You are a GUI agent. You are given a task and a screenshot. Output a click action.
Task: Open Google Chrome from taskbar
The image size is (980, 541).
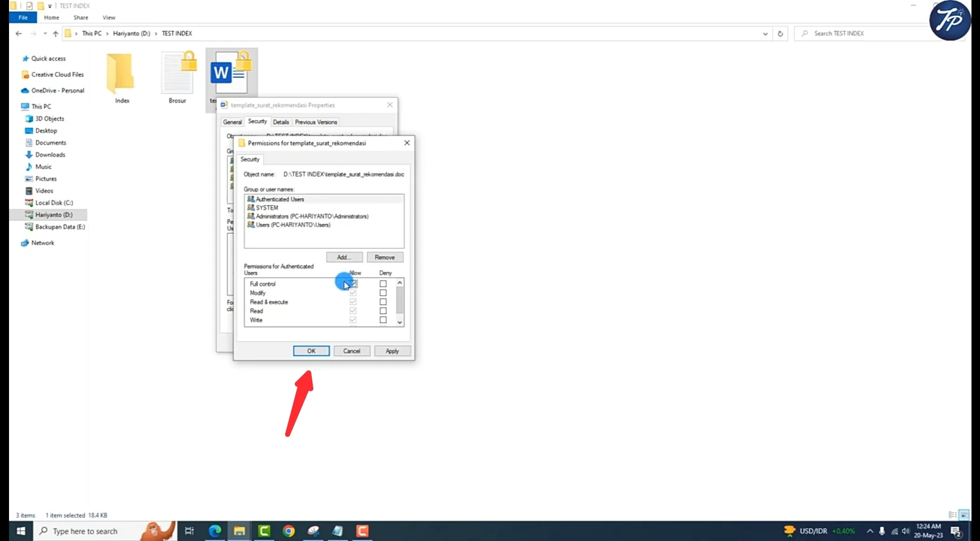[x=289, y=531]
